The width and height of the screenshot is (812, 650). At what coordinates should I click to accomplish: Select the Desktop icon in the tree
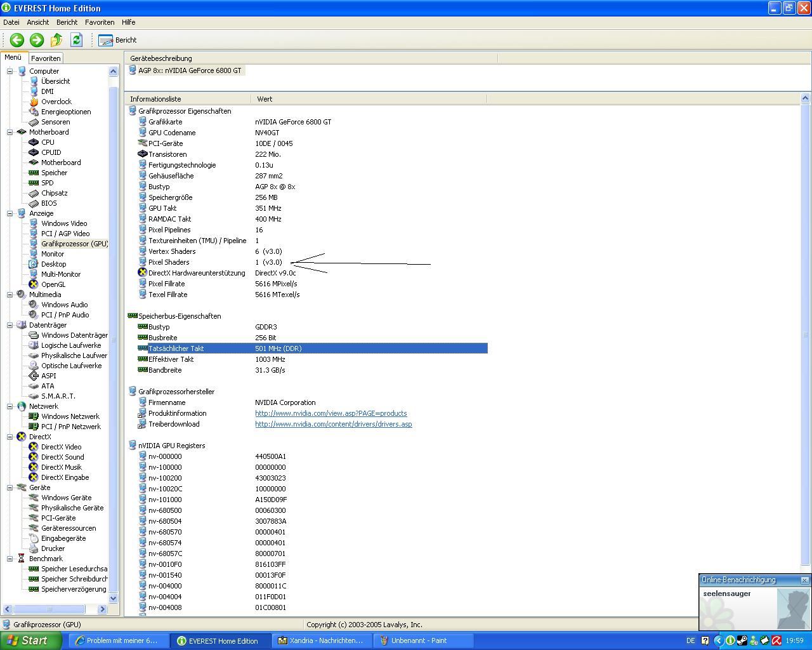pos(34,264)
